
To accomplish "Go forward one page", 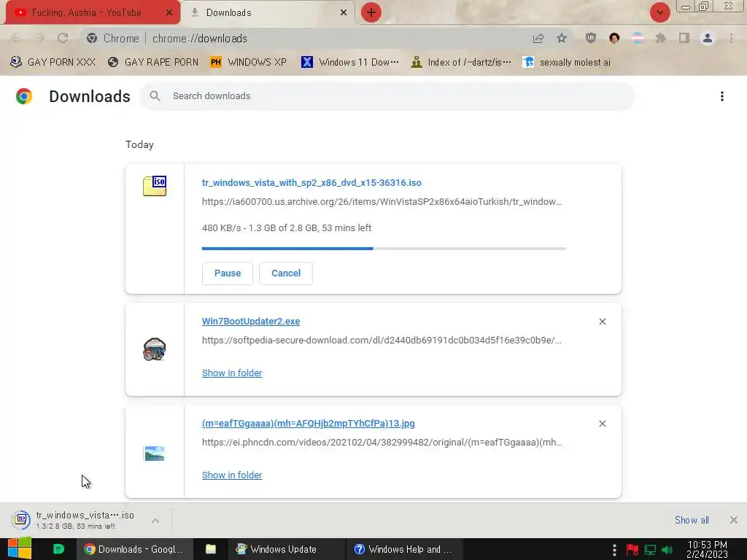I will point(39,38).
